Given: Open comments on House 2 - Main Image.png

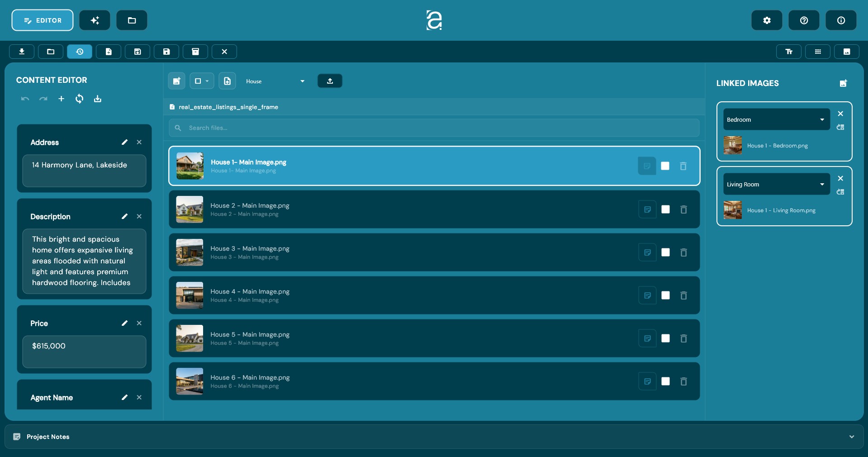Looking at the screenshot, I should tap(647, 209).
